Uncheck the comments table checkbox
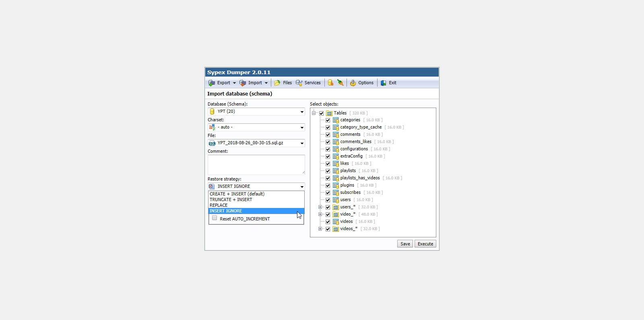 (328, 135)
